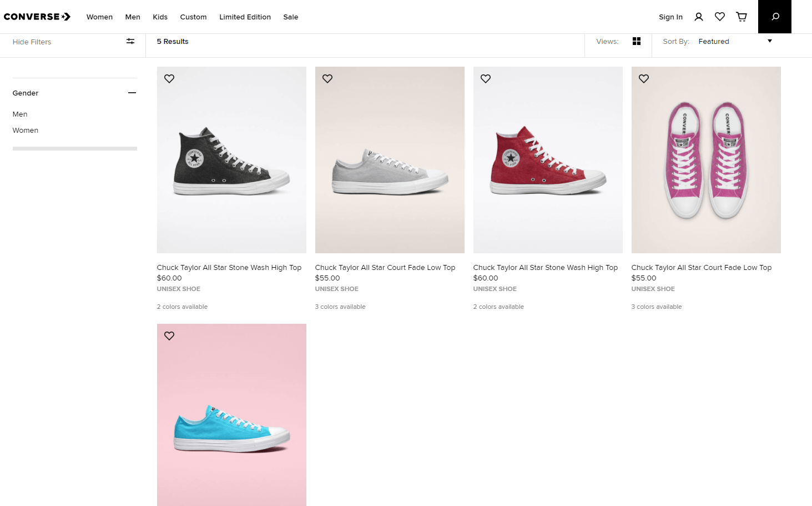Screen dimensions: 812x506
Task: Open the black high top shoe image
Action: tap(231, 160)
